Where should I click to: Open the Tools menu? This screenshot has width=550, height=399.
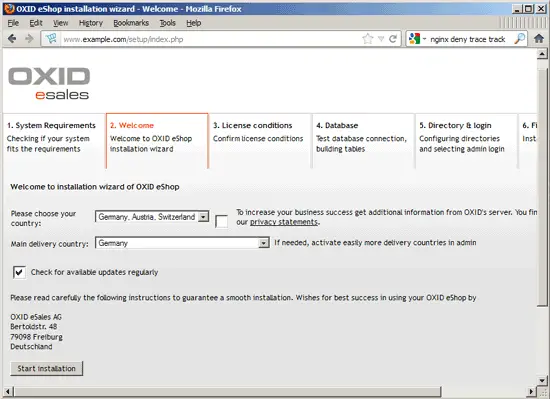(168, 23)
